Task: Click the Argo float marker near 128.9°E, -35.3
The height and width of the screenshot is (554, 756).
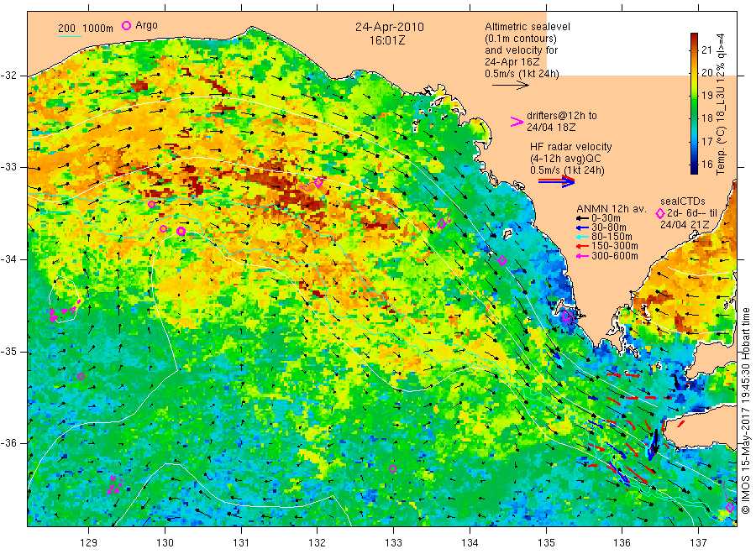Action: pos(81,377)
